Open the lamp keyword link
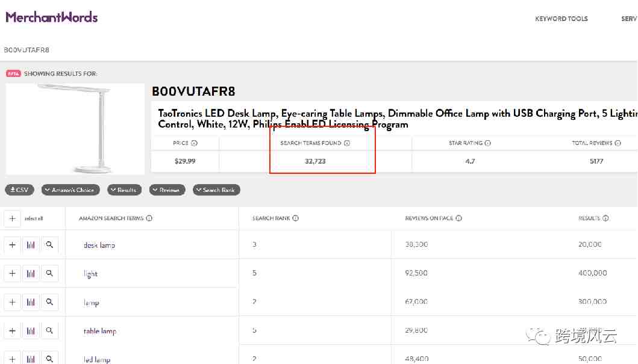 click(91, 303)
